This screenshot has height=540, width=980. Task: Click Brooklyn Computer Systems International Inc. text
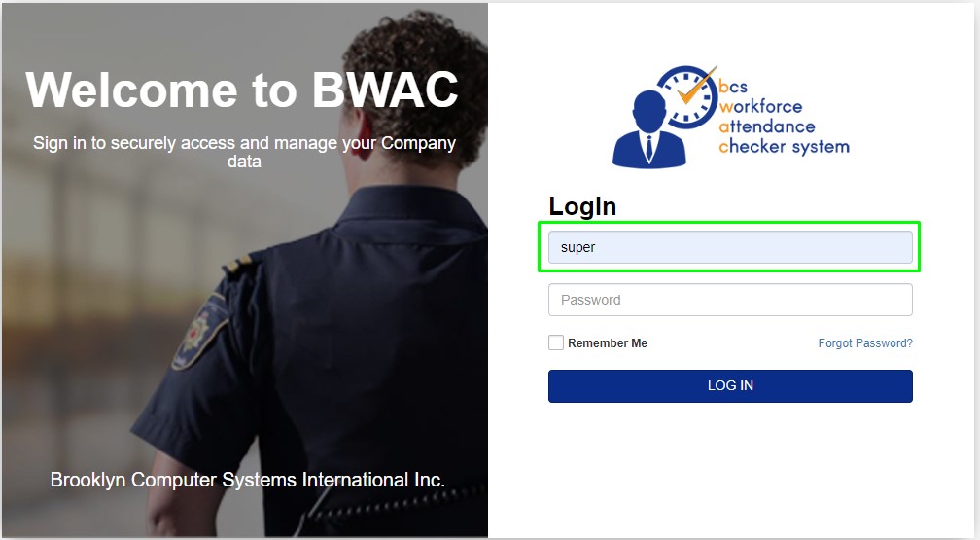pos(248,480)
